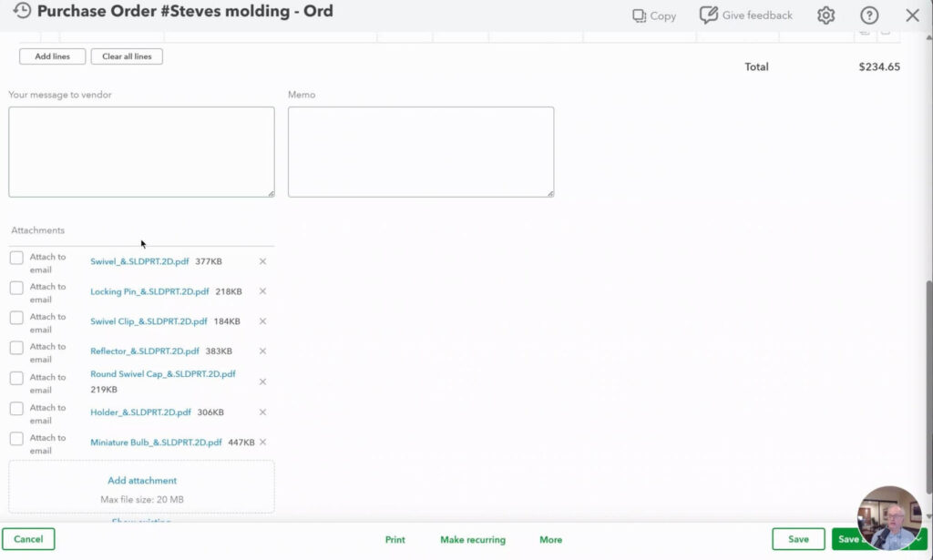The width and height of the screenshot is (933, 560).
Task: Click the Memo box resize handle
Action: click(x=550, y=194)
